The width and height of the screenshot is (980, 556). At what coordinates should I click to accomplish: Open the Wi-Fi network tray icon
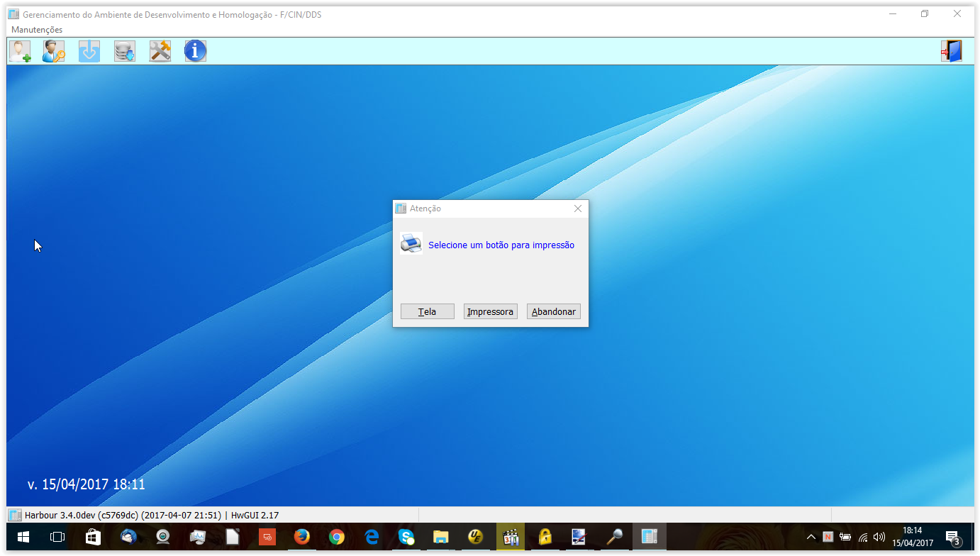point(863,537)
